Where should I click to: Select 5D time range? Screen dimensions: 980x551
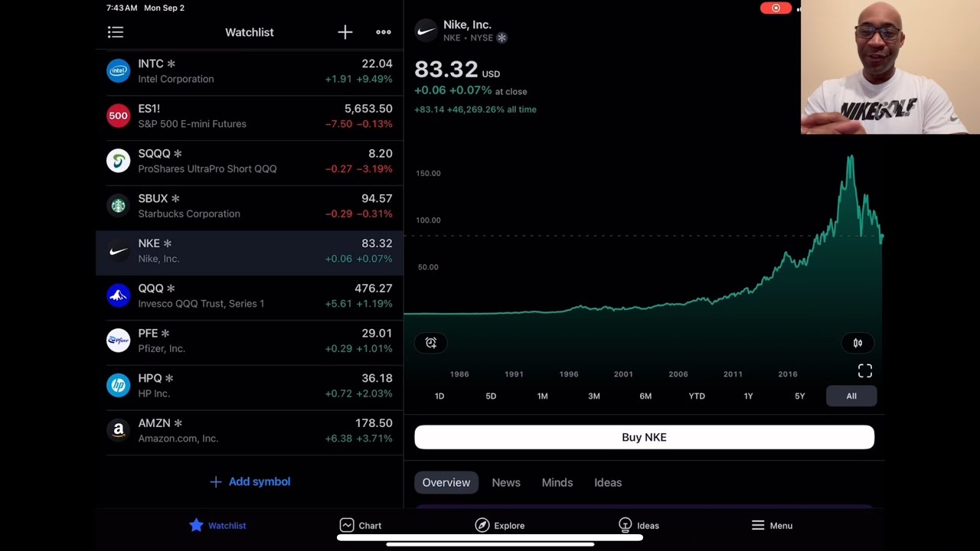[x=491, y=396]
